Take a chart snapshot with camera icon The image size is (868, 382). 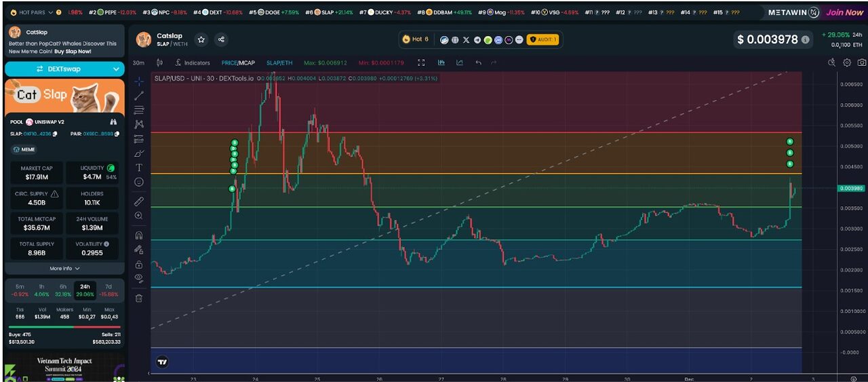[862, 62]
